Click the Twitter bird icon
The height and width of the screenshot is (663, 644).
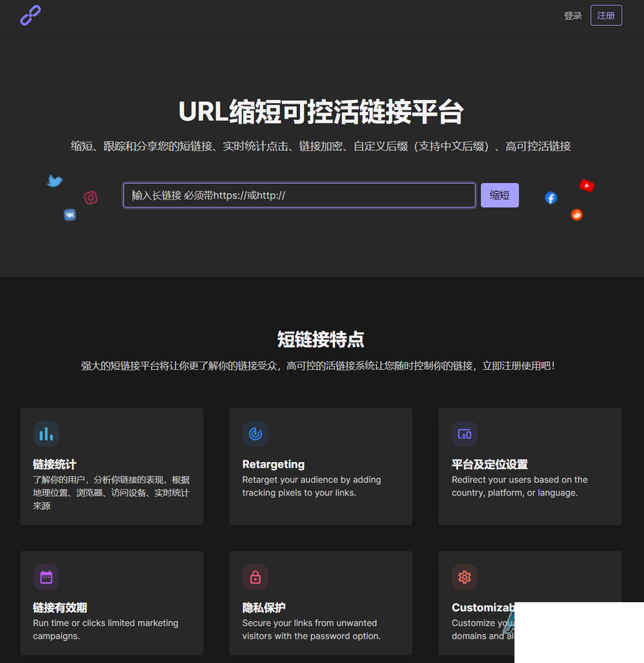click(x=54, y=181)
